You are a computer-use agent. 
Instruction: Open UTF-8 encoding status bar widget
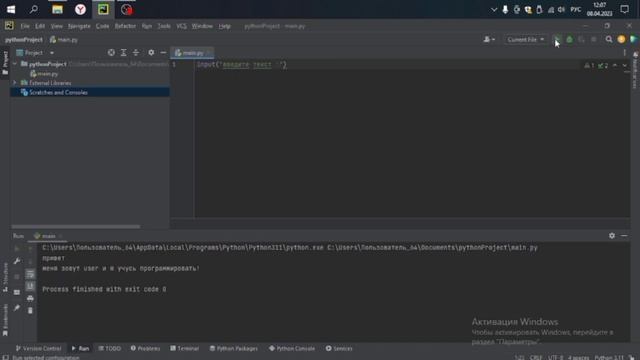point(555,358)
